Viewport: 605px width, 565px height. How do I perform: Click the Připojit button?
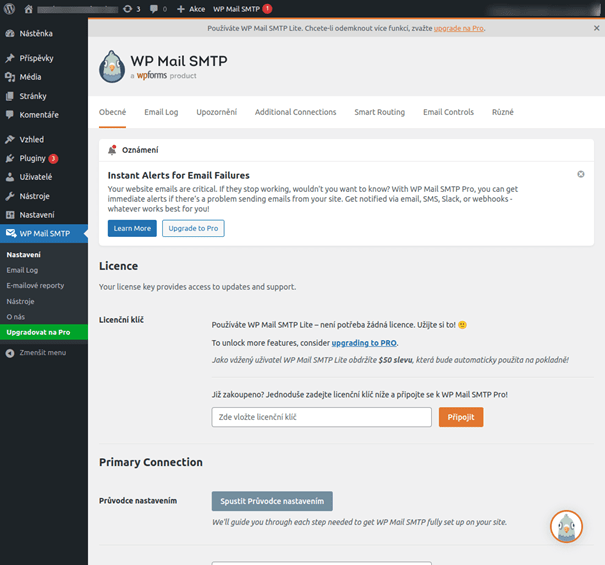[x=461, y=417]
